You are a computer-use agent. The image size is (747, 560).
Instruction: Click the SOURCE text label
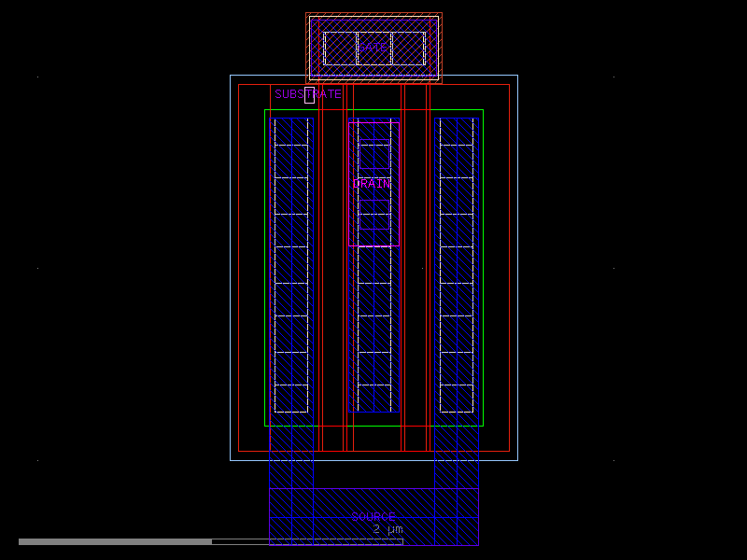pyautogui.click(x=373, y=516)
